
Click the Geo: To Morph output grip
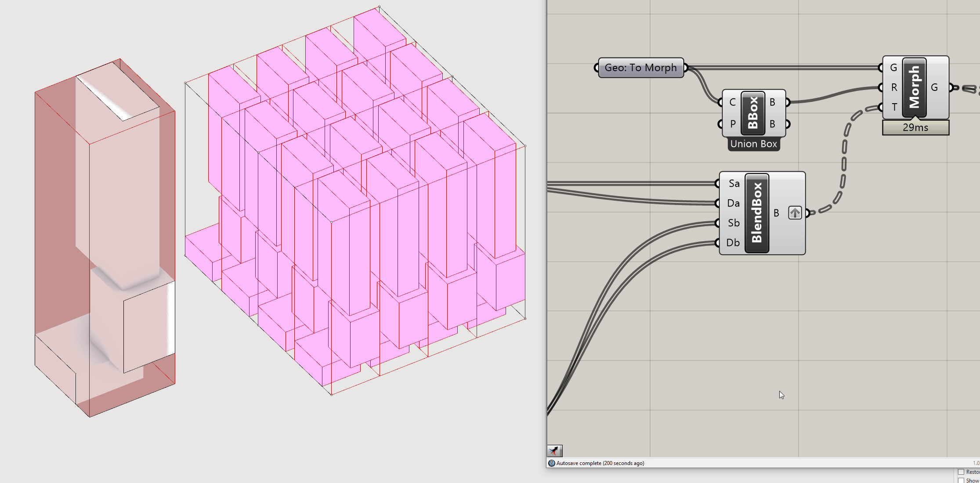[686, 68]
